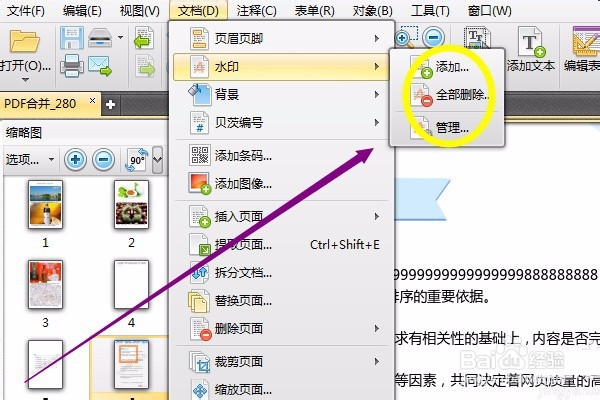Open the 选项... dropdown in the thumbnails panel
This screenshot has height=400, width=600.
pyautogui.click(x=30, y=159)
